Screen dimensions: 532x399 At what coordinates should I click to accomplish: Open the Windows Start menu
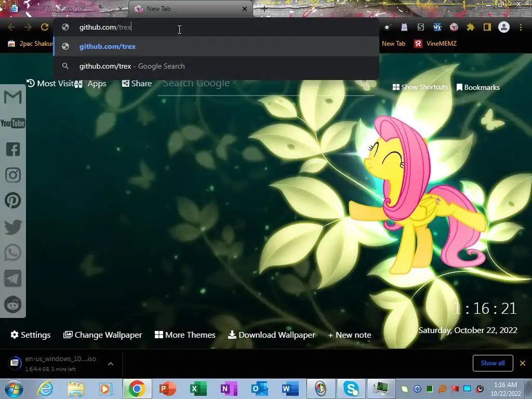(x=14, y=389)
